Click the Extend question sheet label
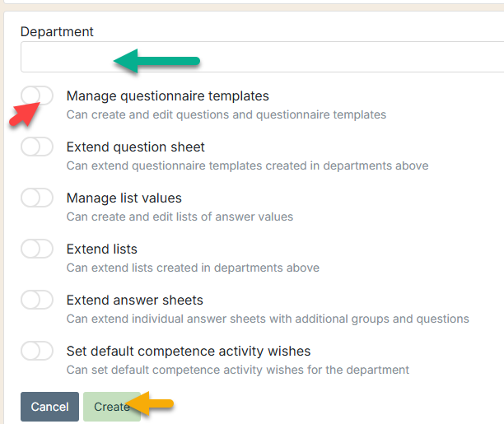The height and width of the screenshot is (424, 504). pyautogui.click(x=135, y=147)
